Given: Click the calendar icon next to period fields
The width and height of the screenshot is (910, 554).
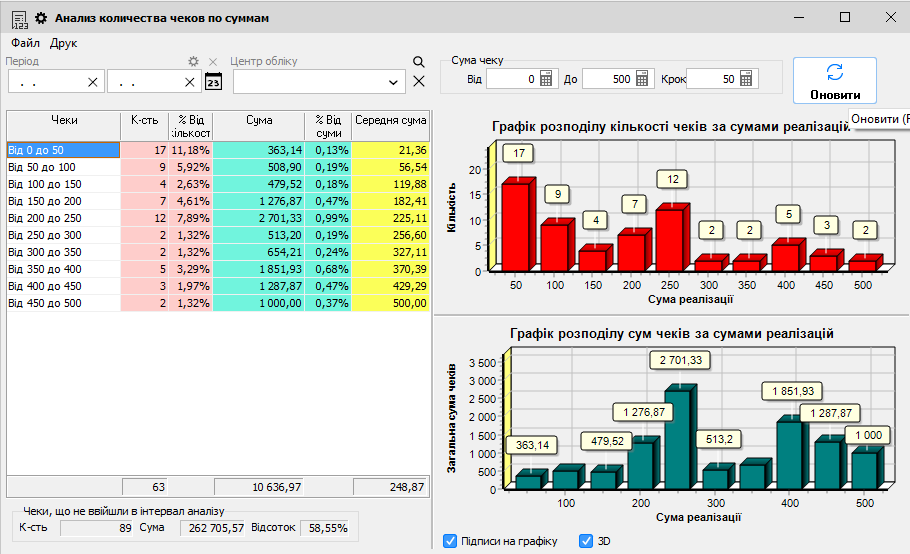Looking at the screenshot, I should [213, 82].
